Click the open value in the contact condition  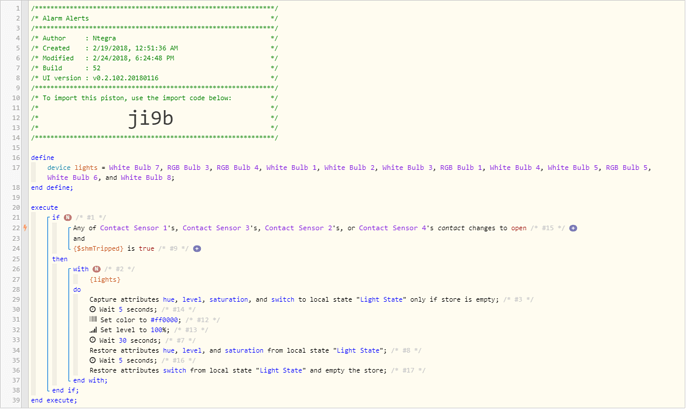pyautogui.click(x=518, y=229)
